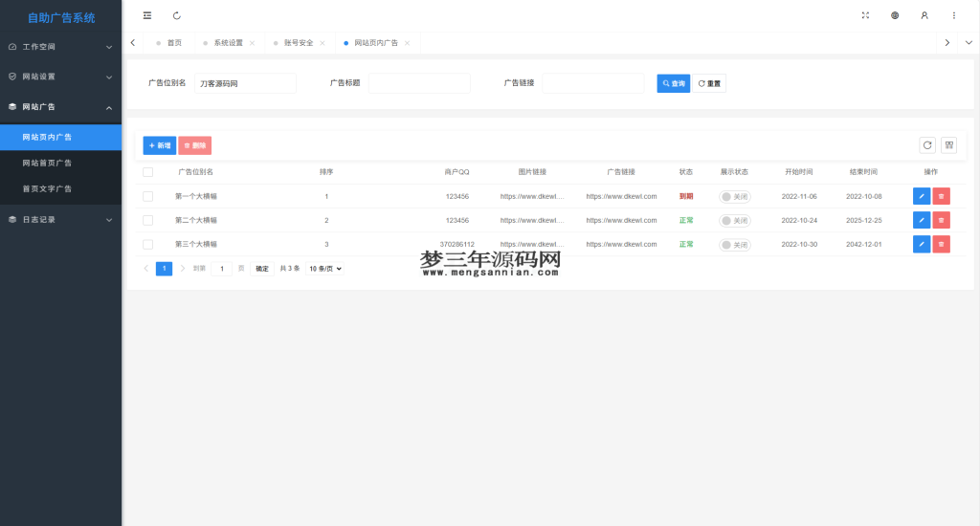Toggle display status switch for 第二个大横幅
980x526 pixels.
point(734,221)
